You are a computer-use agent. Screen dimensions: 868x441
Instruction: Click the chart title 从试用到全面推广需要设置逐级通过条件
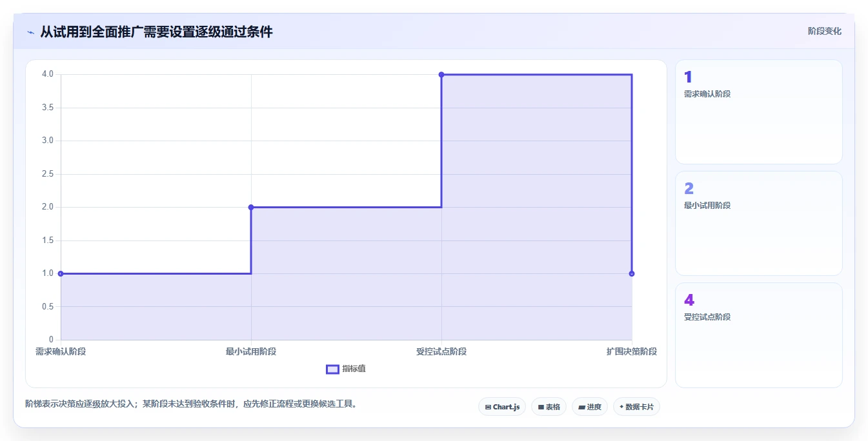coord(156,32)
